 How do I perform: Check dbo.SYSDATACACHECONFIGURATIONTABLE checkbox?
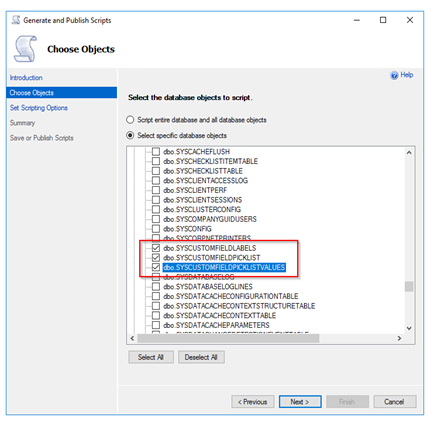click(x=156, y=296)
